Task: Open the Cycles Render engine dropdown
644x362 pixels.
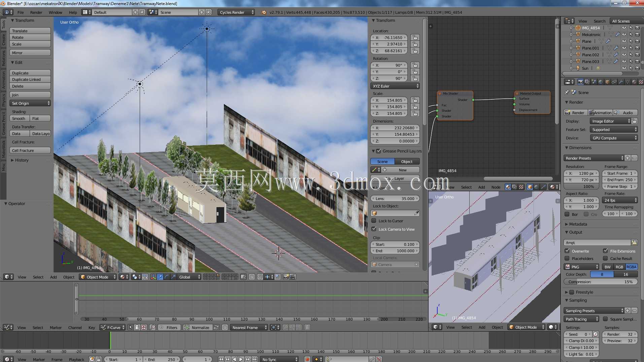Action: click(x=236, y=12)
